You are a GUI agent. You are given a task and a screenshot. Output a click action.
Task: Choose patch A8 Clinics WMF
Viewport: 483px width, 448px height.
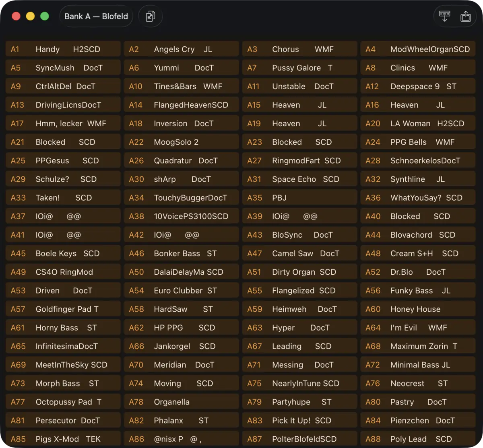(418, 68)
